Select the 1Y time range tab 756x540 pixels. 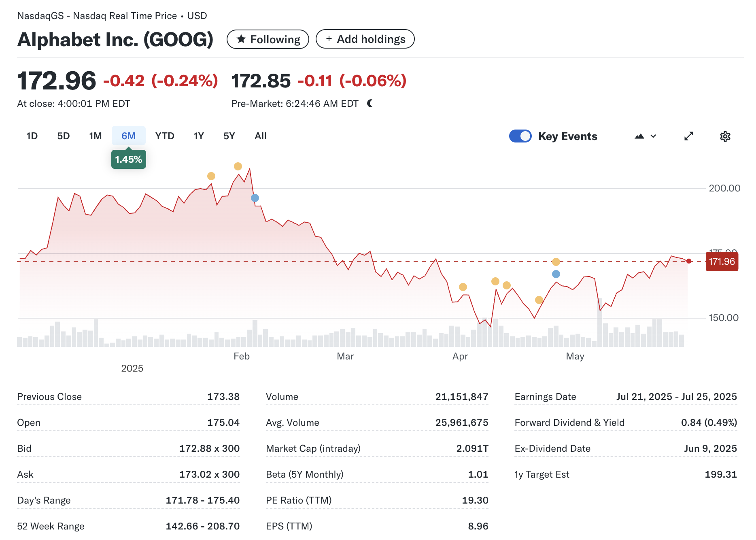coord(199,136)
